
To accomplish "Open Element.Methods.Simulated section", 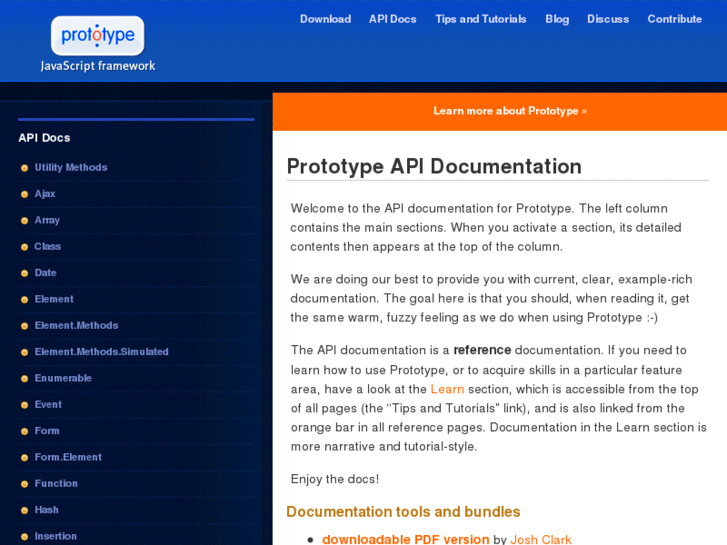I will click(102, 352).
